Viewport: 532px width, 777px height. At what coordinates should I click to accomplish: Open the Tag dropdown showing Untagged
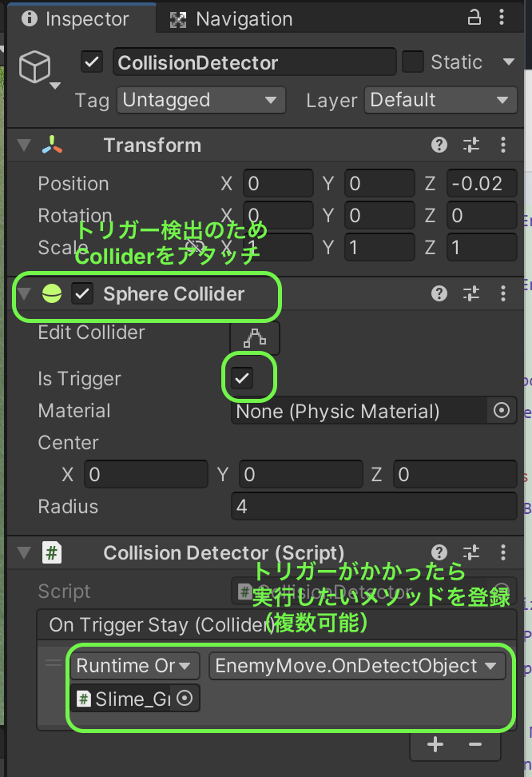(200, 100)
